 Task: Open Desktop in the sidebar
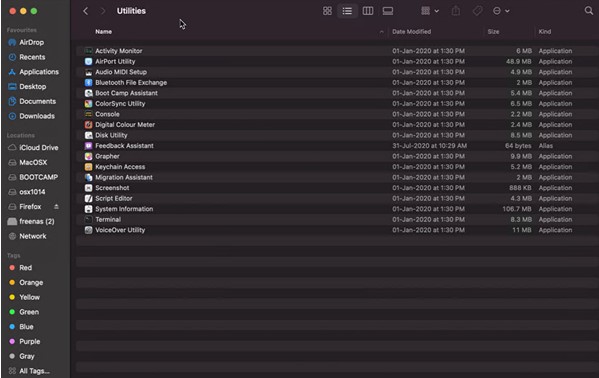[x=32, y=87]
